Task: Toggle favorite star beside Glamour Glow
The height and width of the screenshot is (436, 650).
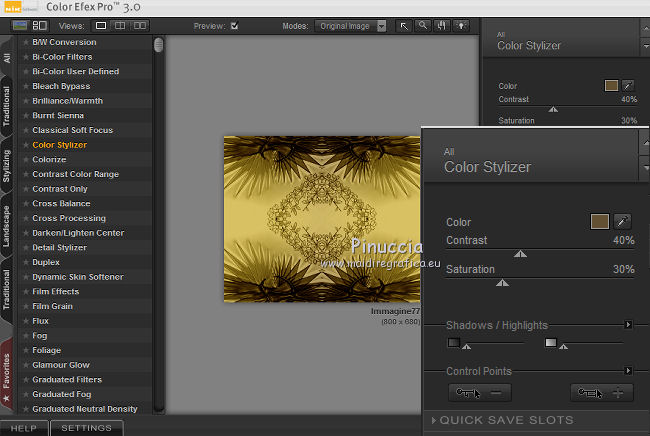Action: [26, 365]
